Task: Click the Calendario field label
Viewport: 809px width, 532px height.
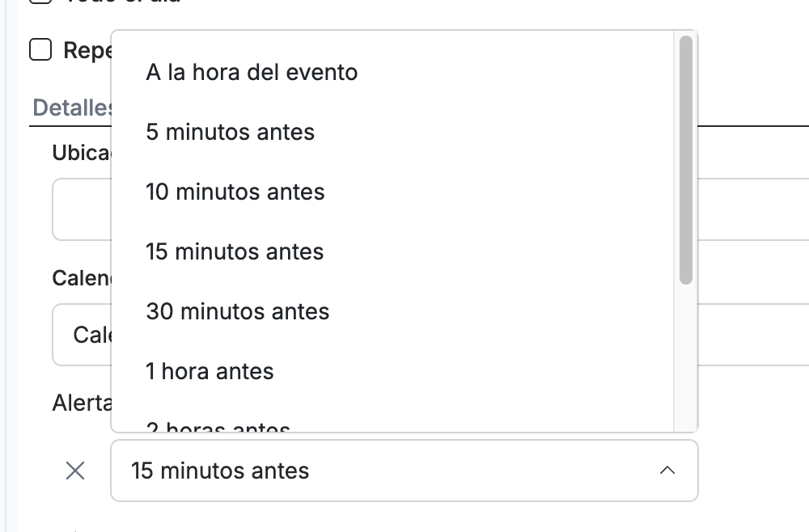Action: tap(82, 278)
